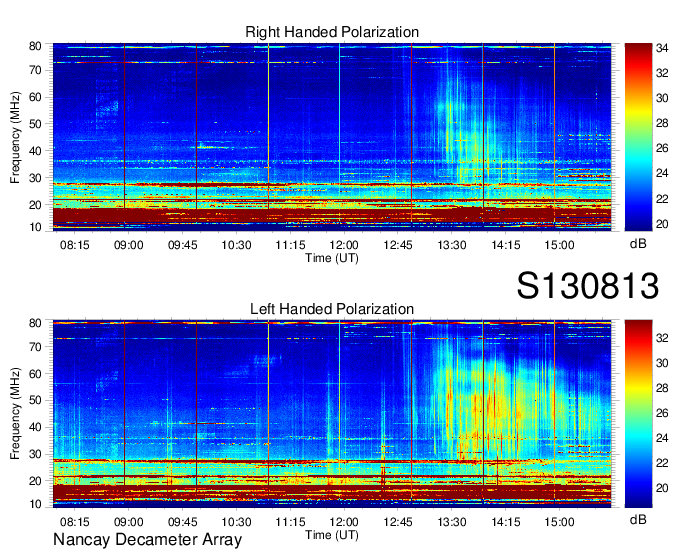Click the 'Frequency (MHz)' axis label of the bottom plot
Screen dimensions: 680x552
click(15, 414)
